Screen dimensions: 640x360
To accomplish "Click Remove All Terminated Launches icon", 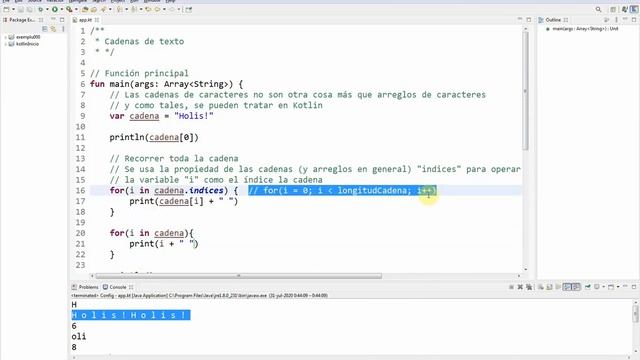I will click(x=529, y=287).
